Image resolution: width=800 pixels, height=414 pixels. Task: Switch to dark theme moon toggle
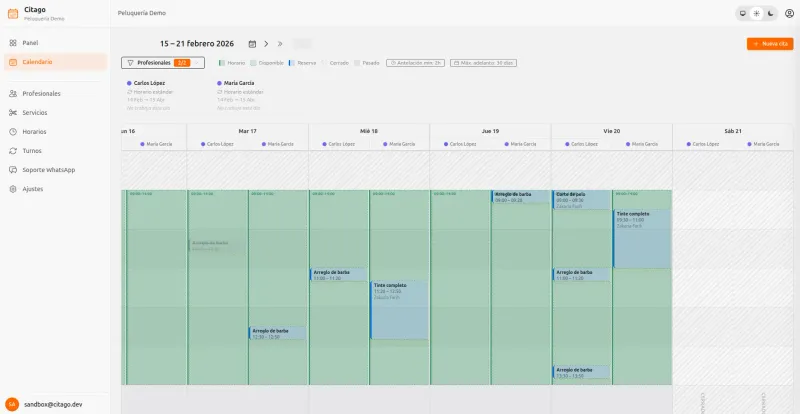tap(770, 13)
